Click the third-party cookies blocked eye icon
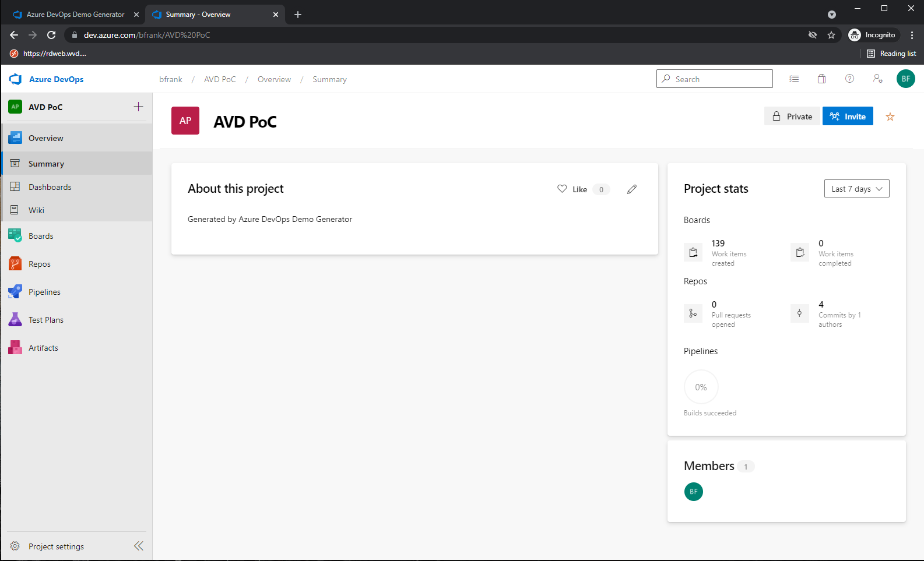The width and height of the screenshot is (924, 561). (x=813, y=35)
